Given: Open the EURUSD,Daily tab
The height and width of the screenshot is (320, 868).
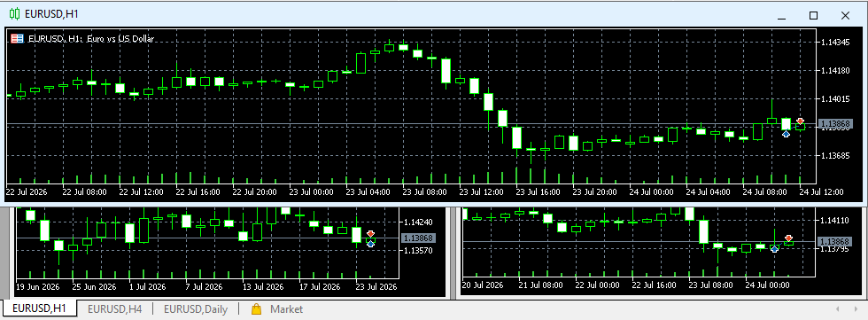Looking at the screenshot, I should coord(196,309).
